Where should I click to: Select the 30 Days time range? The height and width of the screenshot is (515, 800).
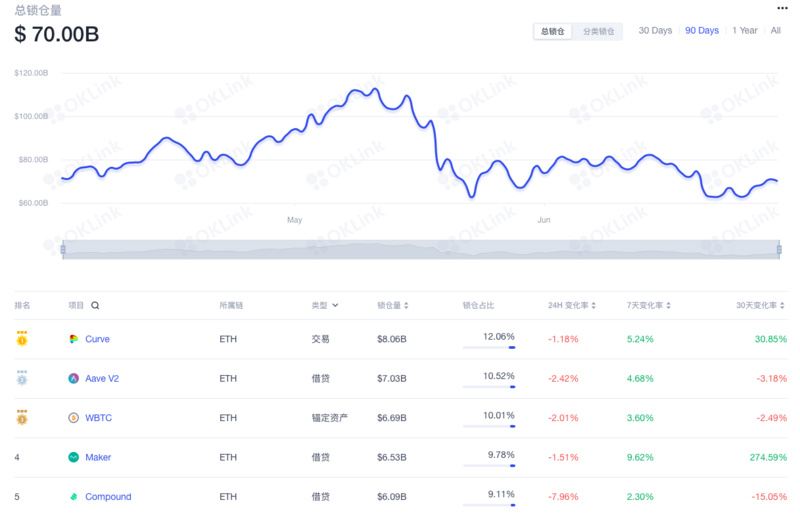click(x=655, y=31)
